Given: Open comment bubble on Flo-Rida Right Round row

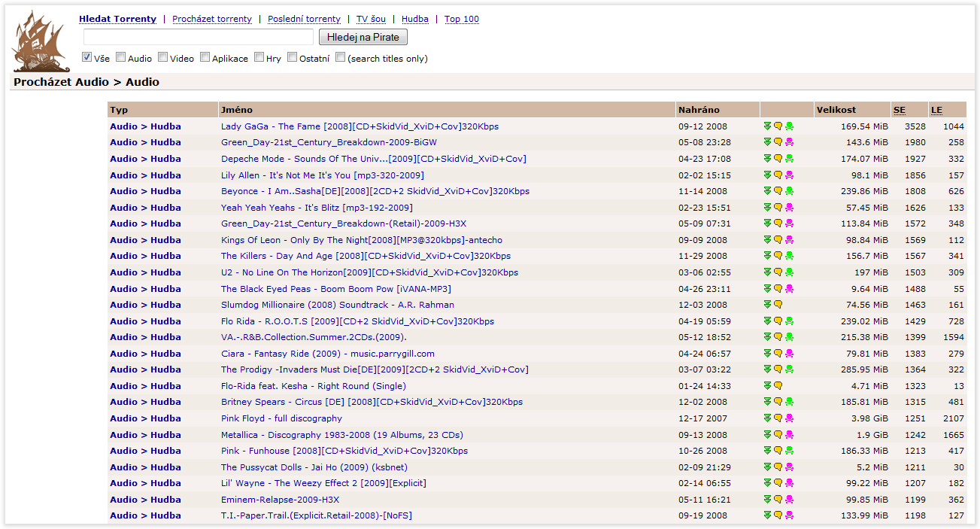Looking at the screenshot, I should click(778, 386).
